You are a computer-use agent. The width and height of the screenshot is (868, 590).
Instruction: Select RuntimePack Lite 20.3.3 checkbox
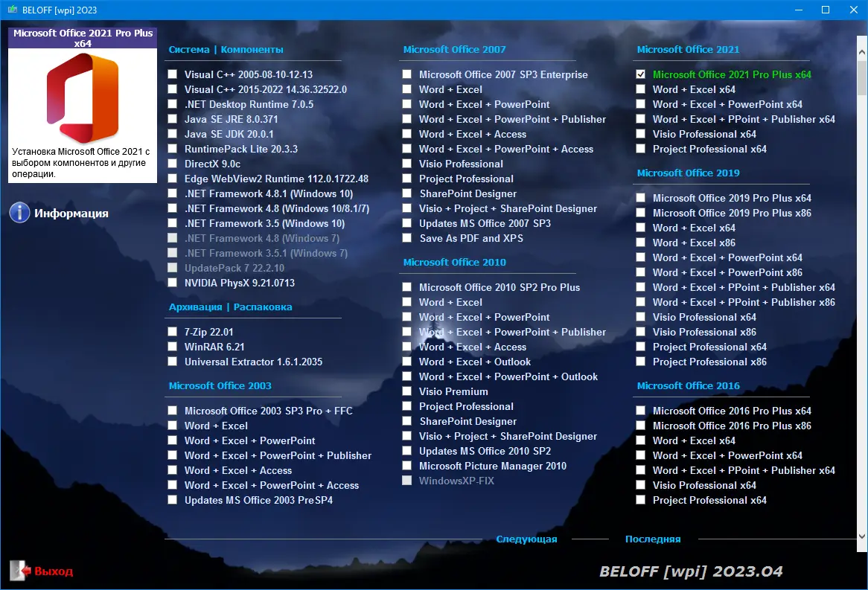point(173,149)
